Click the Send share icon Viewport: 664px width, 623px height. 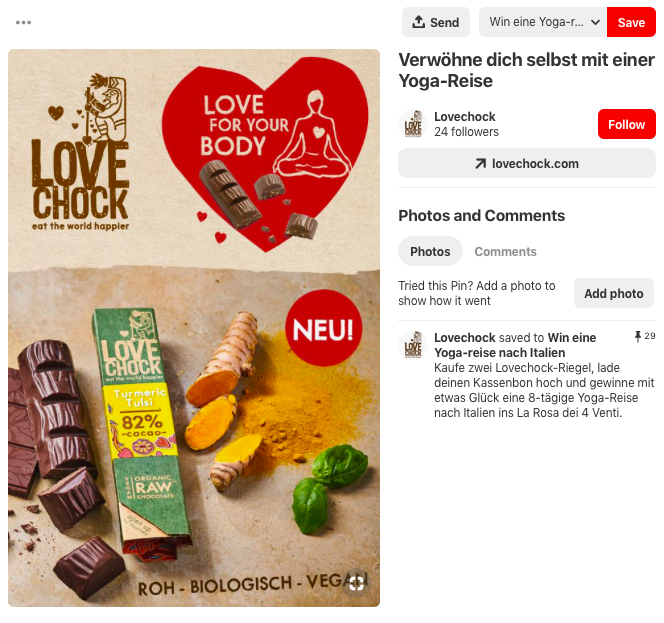418,22
